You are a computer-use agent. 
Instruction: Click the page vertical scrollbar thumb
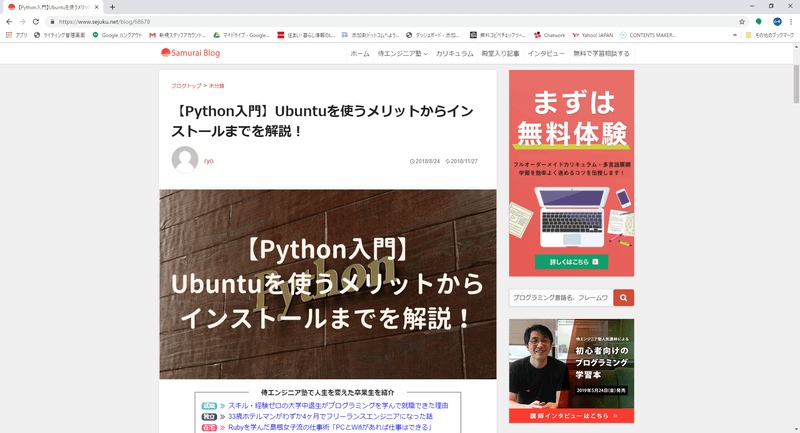tap(796, 84)
